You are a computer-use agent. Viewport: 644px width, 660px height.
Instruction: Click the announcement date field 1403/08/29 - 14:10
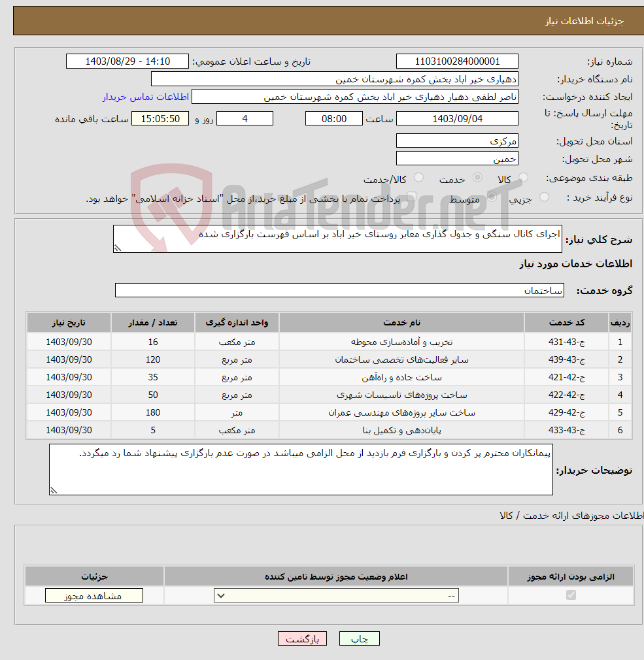click(127, 61)
